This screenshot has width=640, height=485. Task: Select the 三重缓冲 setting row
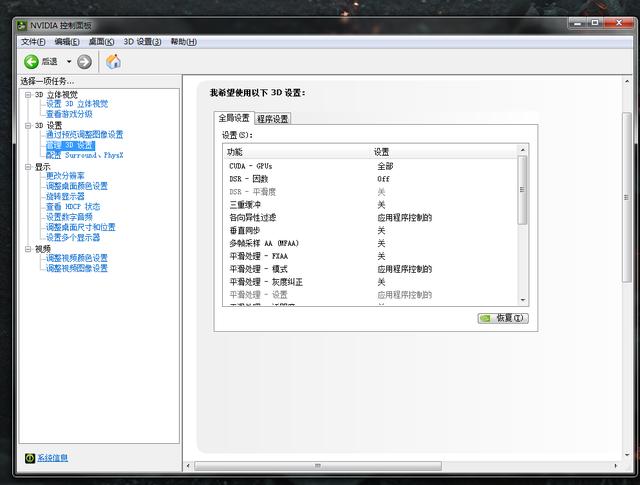click(x=370, y=205)
